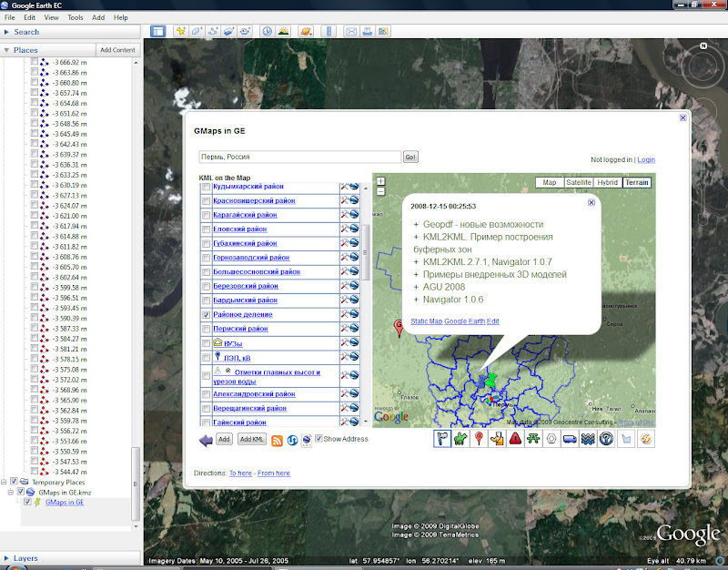This screenshot has width=728, height=570.
Task: Uncheck the Районое деление checkbox
Action: click(x=207, y=314)
